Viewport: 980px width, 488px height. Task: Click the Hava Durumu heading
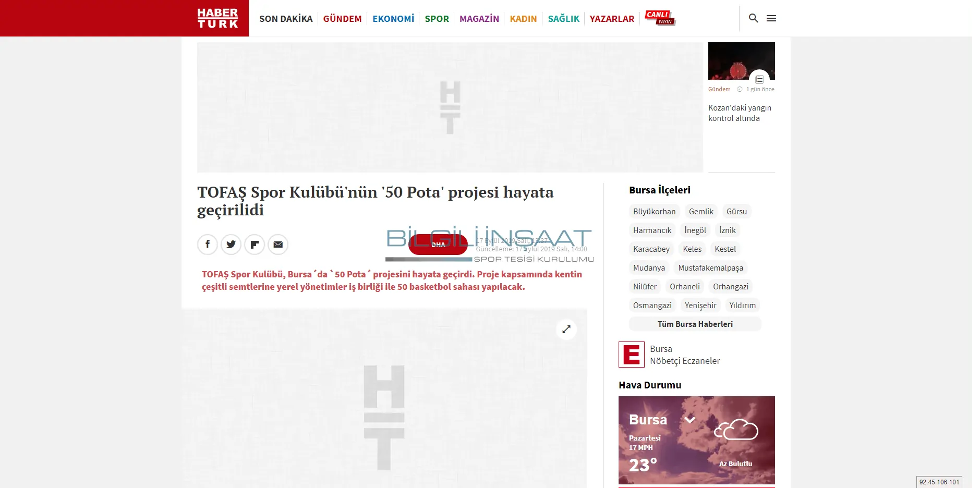tap(650, 385)
